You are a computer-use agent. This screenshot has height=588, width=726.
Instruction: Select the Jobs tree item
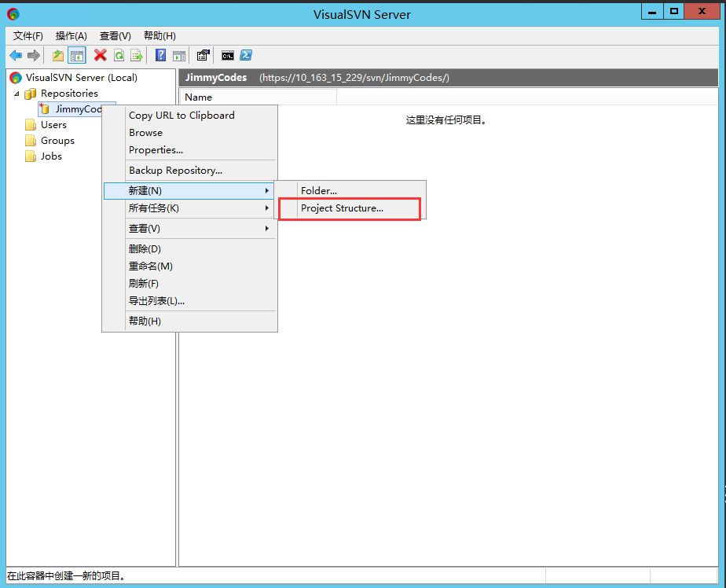point(51,156)
